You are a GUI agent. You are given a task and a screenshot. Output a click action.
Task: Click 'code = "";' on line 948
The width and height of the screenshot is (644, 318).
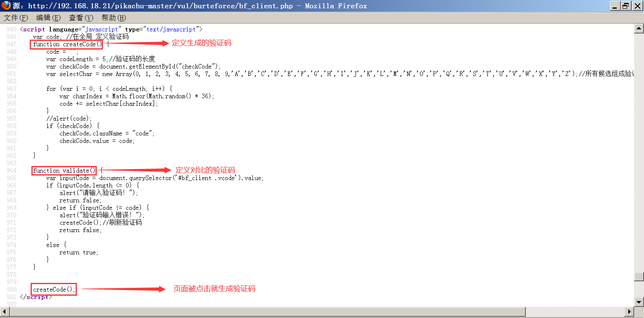[62, 52]
